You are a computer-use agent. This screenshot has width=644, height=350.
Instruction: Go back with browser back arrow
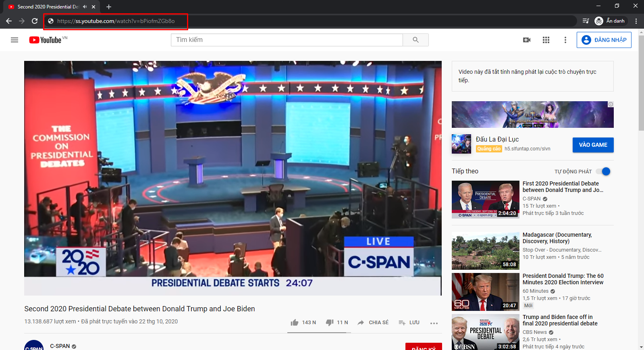9,21
